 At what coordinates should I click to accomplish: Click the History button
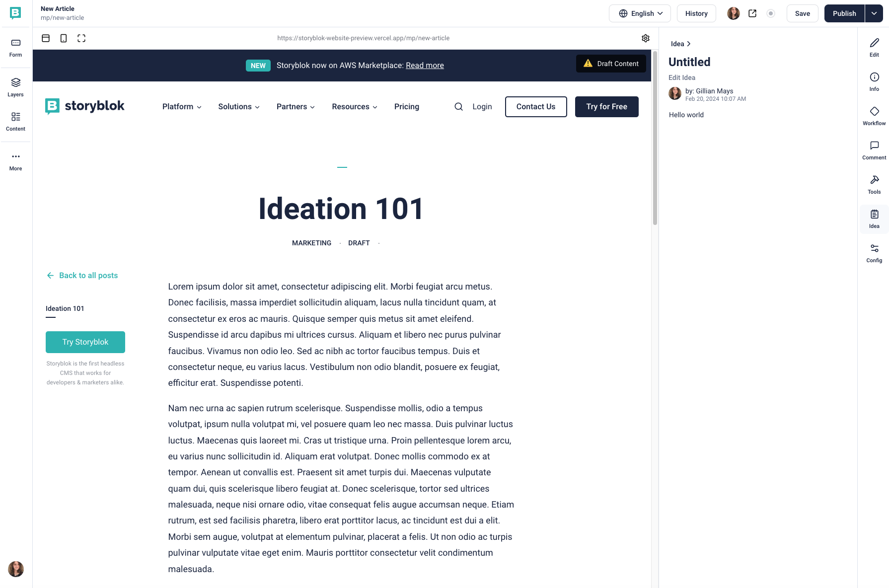pos(696,13)
